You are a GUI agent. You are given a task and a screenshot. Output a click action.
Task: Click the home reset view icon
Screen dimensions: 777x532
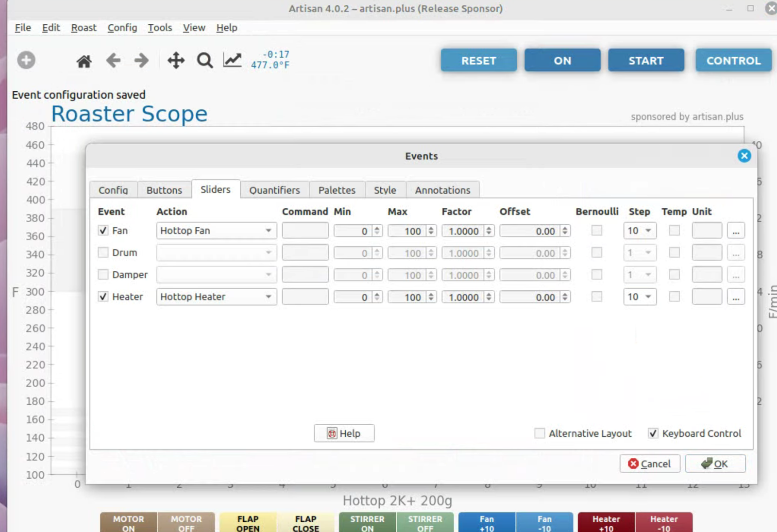84,61
